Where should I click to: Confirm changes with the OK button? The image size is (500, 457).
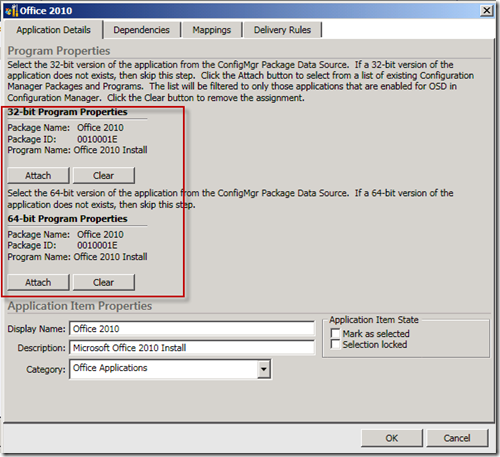click(x=392, y=438)
